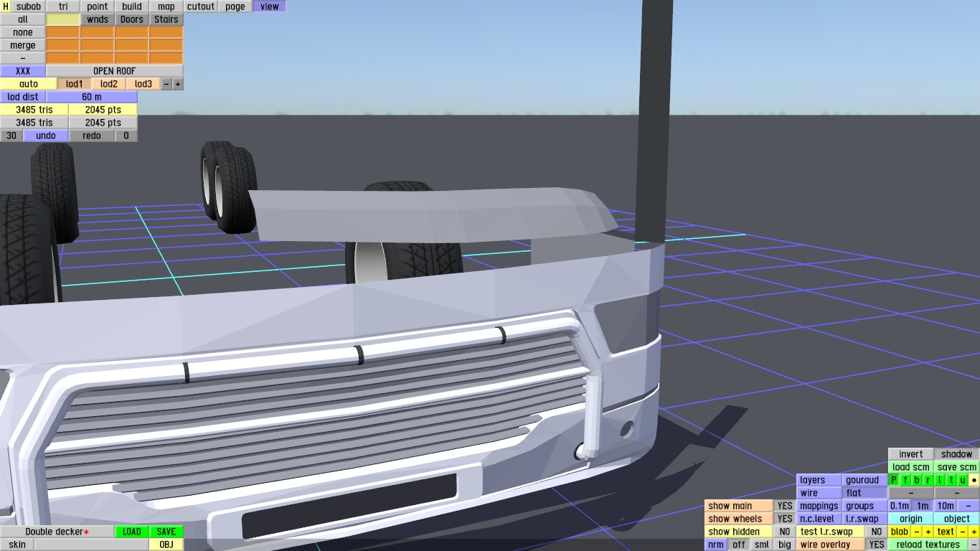Select the b view preset
This screenshot has height=551, width=980.
917,480
